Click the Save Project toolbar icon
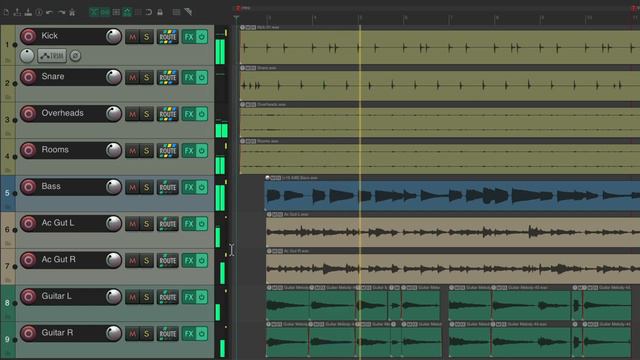The width and height of the screenshot is (640, 360). [x=28, y=12]
